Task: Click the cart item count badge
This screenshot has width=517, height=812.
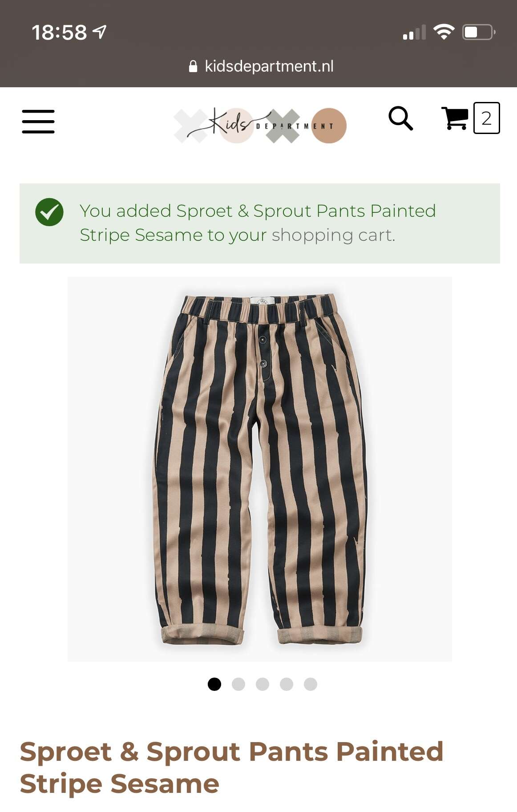Action: pyautogui.click(x=486, y=118)
